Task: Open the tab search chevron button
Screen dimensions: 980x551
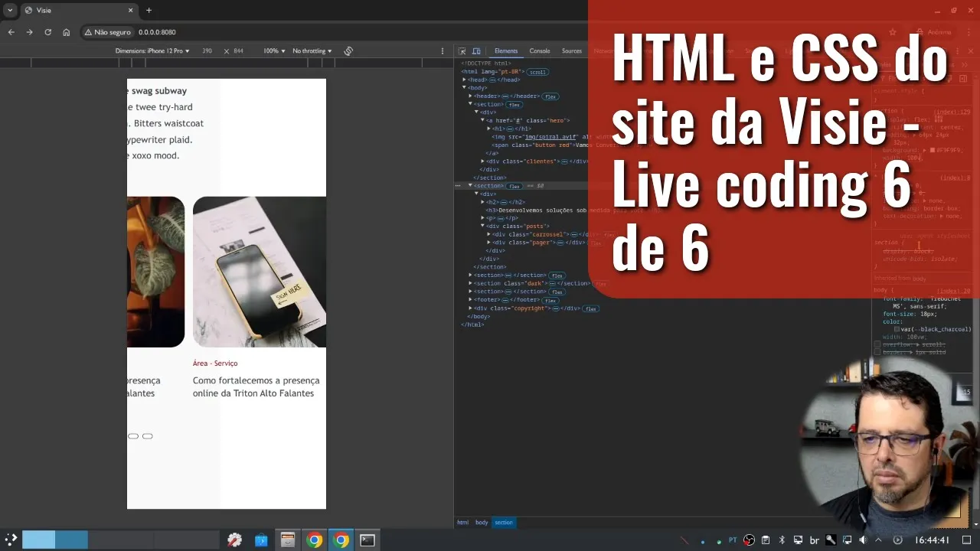Action: (x=10, y=11)
